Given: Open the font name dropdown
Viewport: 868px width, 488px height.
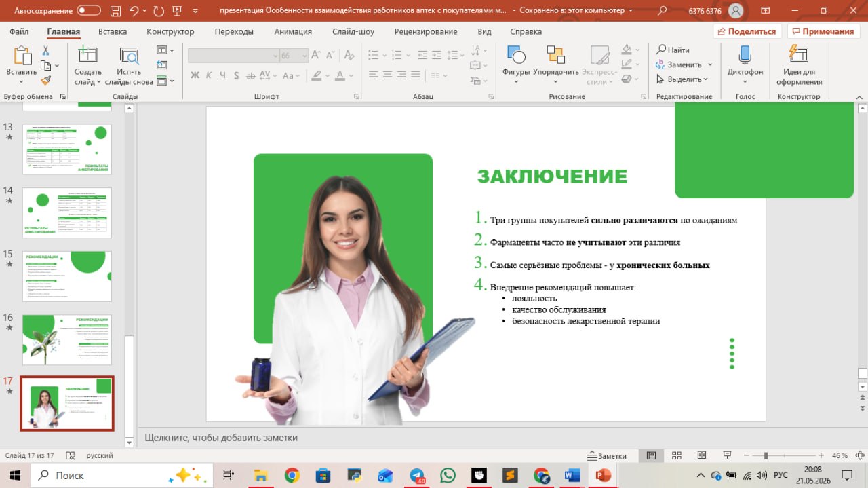Looking at the screenshot, I should click(275, 56).
